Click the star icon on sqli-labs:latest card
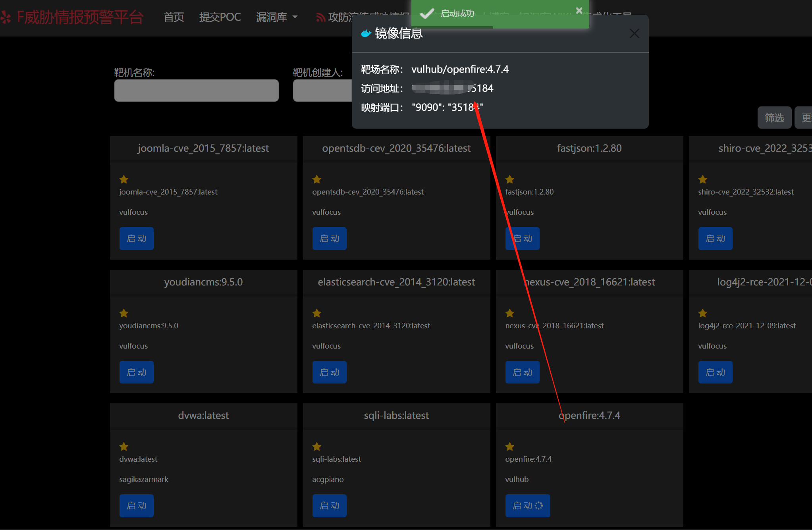812x530 pixels. 317,447
